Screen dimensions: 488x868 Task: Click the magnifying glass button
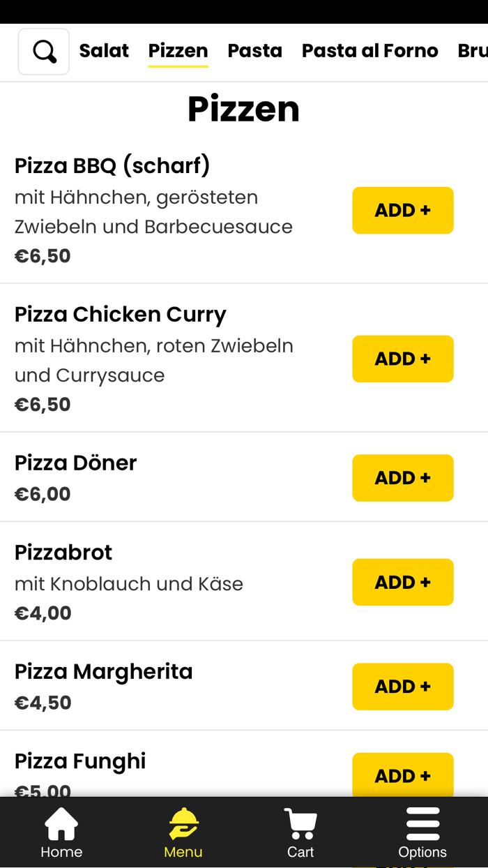(x=43, y=50)
